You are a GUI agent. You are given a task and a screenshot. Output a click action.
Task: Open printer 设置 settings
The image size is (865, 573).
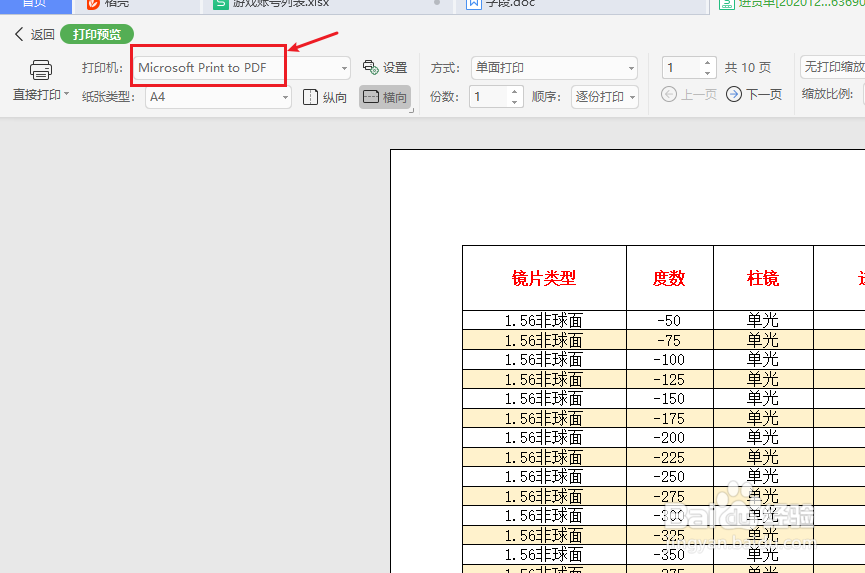[x=385, y=68]
